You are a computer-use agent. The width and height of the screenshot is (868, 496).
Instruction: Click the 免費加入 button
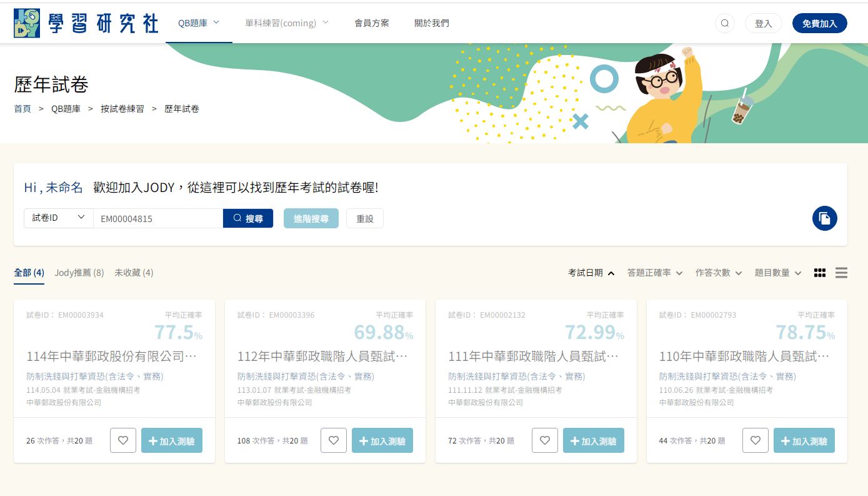pos(819,23)
